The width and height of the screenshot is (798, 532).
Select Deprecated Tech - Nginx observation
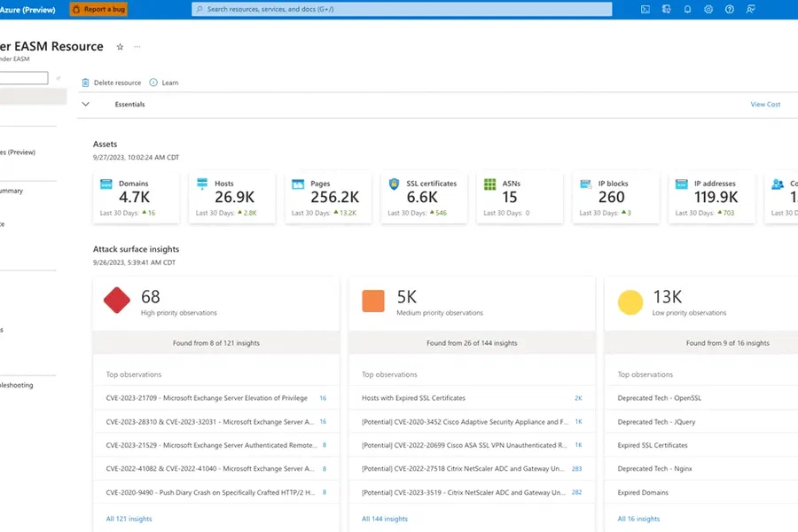tap(654, 468)
